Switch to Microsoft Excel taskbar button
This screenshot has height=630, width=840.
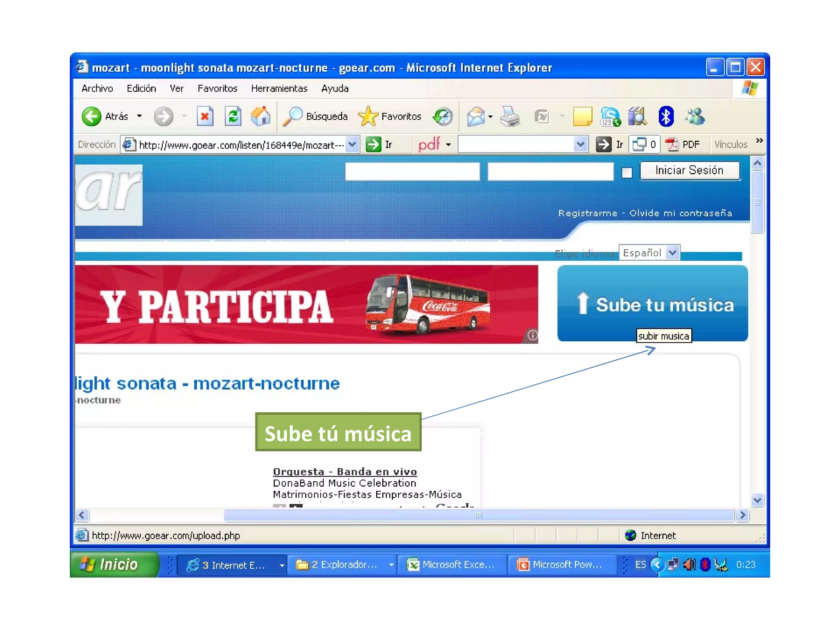coord(452,565)
